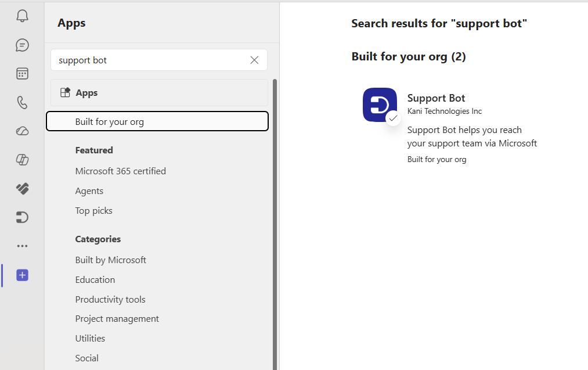Open the Chat icon in sidebar

(22, 45)
